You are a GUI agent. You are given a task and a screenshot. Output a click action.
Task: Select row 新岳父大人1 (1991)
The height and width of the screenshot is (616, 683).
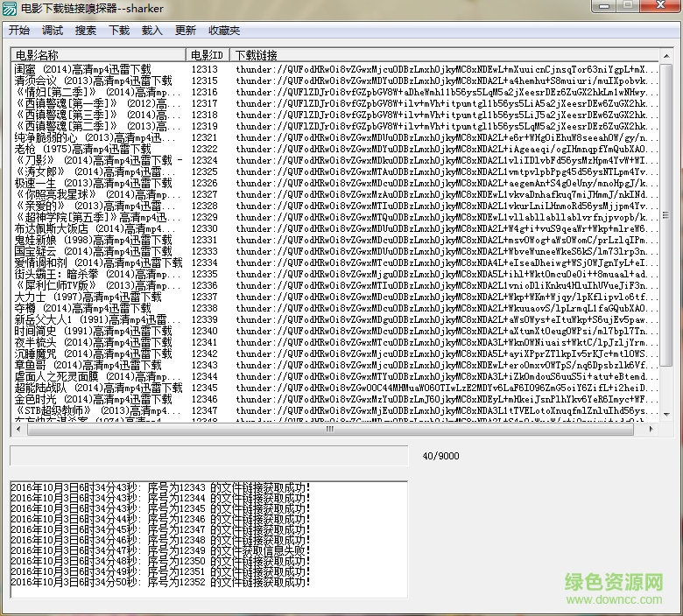pos(335,319)
